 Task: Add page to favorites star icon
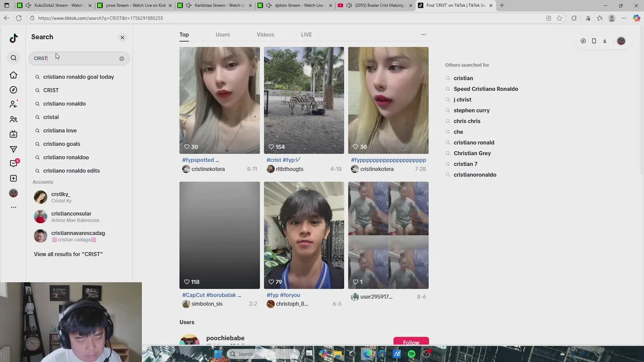(x=559, y=18)
